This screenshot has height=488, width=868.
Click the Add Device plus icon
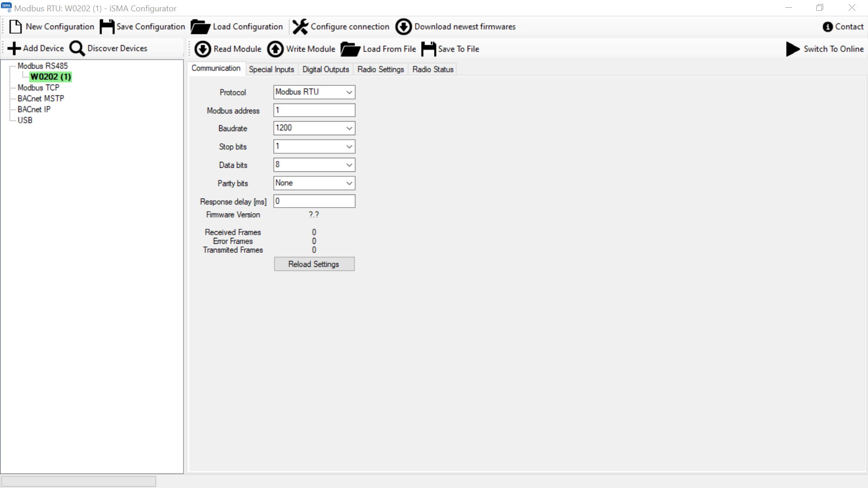pos(14,48)
